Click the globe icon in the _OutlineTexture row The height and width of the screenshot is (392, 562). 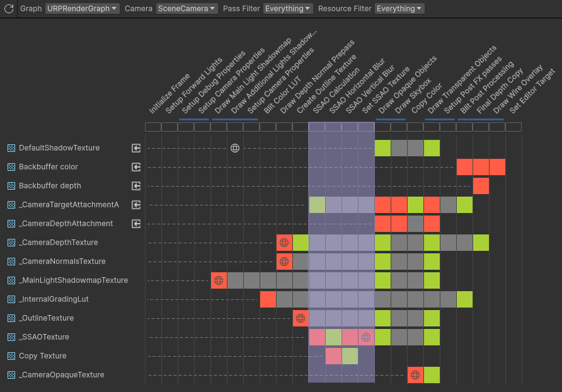(301, 318)
